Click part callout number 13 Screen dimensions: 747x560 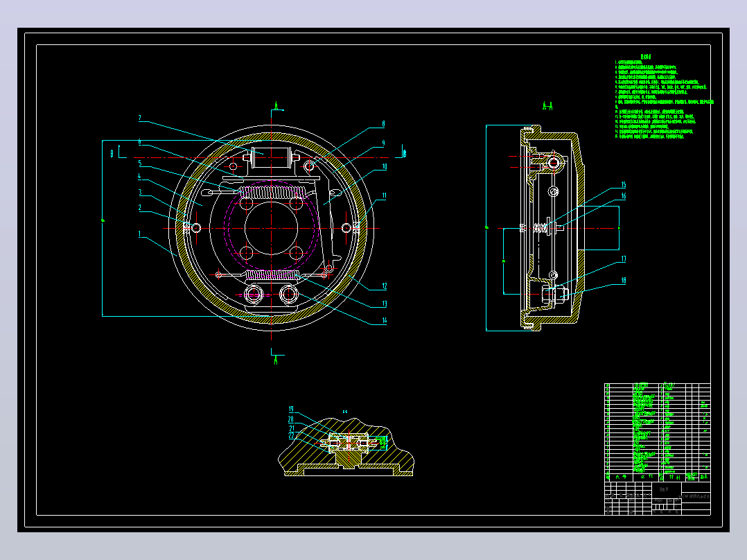pos(384,304)
